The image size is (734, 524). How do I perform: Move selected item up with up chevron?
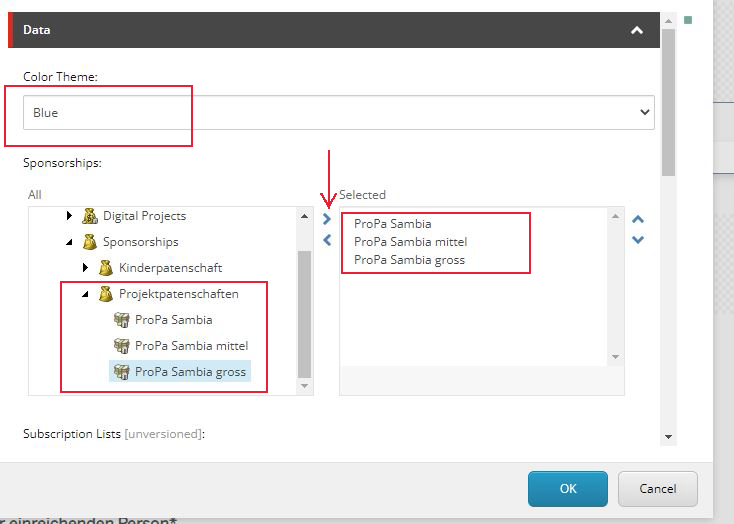pos(638,219)
